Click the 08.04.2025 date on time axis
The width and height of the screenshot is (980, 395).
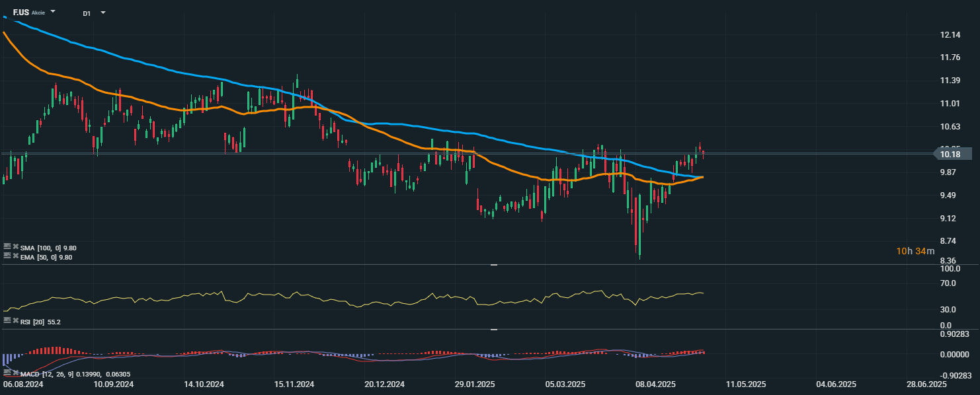click(655, 384)
